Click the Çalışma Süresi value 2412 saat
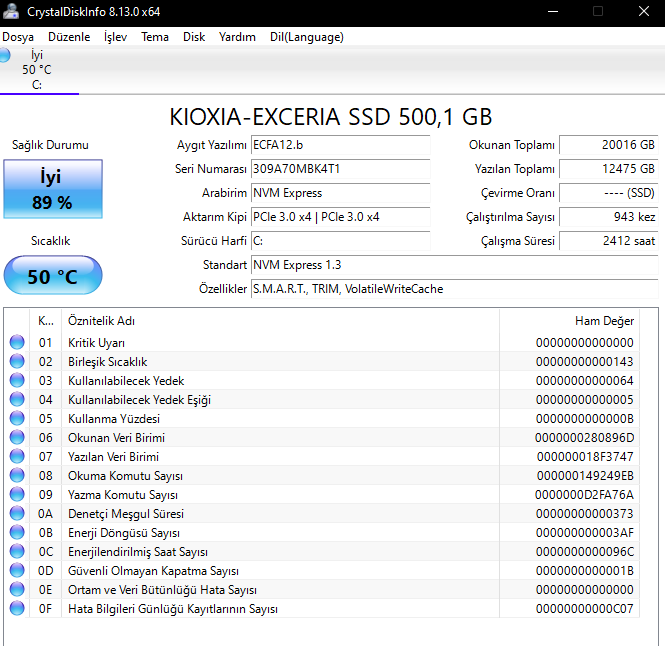 click(x=609, y=241)
